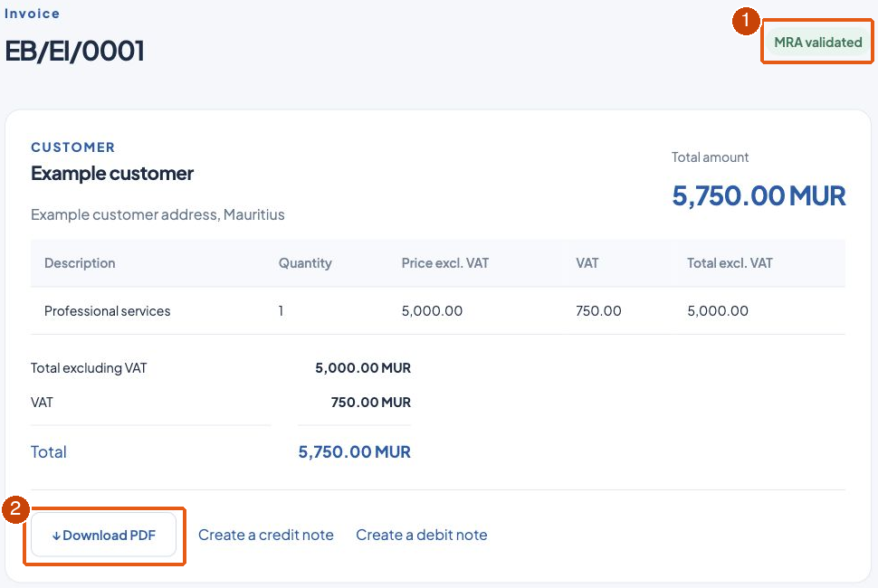Image resolution: width=878 pixels, height=588 pixels.
Task: Click the Quantity column header
Action: tap(305, 263)
